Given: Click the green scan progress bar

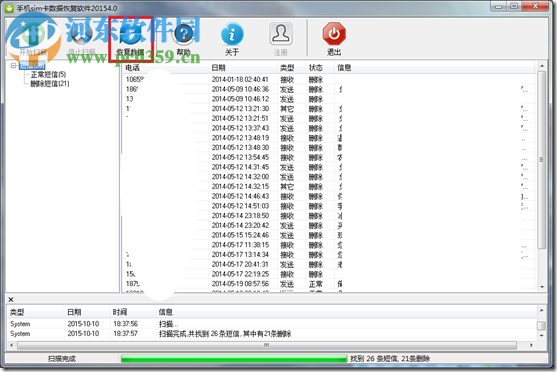Looking at the screenshot, I should point(234,358).
